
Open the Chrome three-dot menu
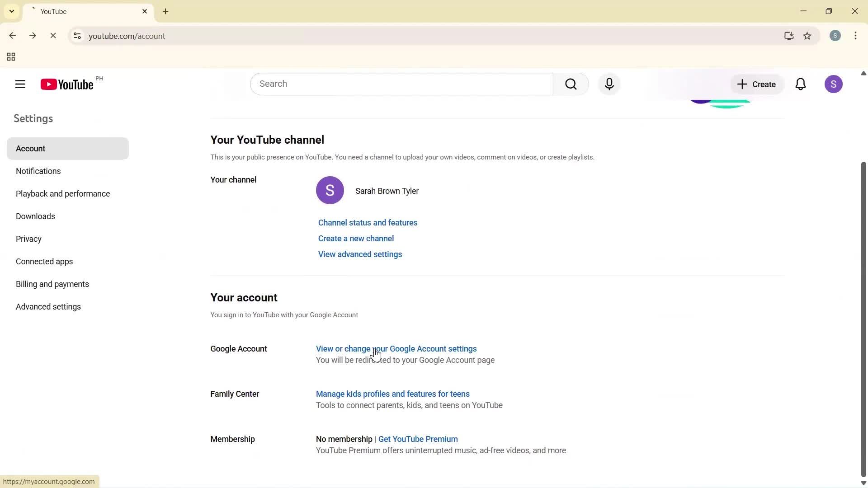[855, 36]
